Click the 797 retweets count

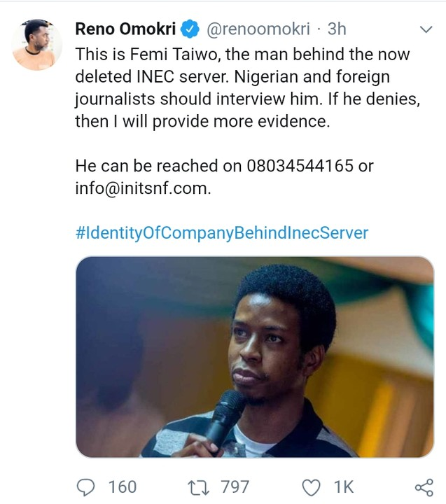coord(234,486)
